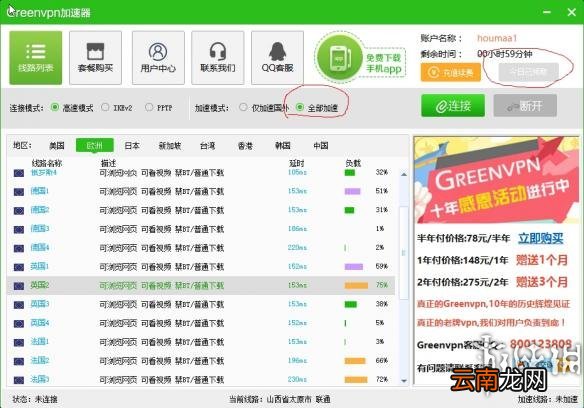Switch to the 台湾 region tab
This screenshot has height=408, width=584.
[207, 146]
